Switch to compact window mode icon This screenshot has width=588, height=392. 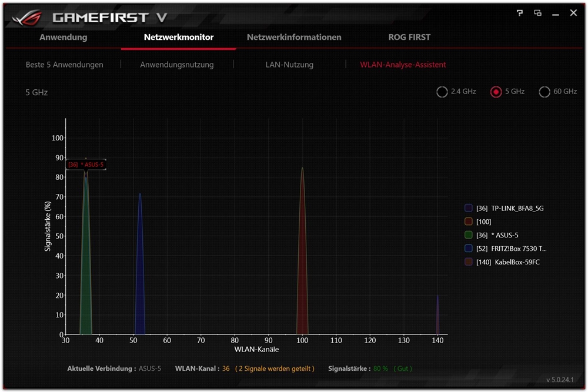(x=538, y=13)
